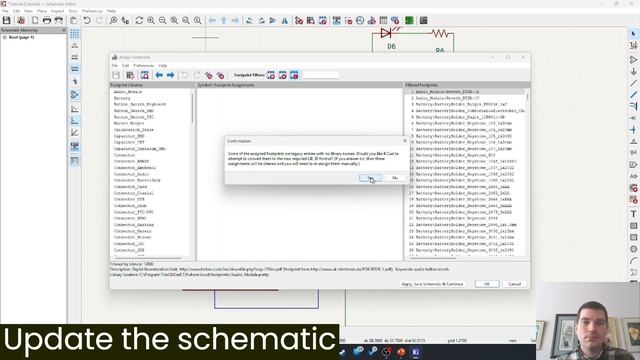Click OK in Assign Footprints window

pos(487,284)
